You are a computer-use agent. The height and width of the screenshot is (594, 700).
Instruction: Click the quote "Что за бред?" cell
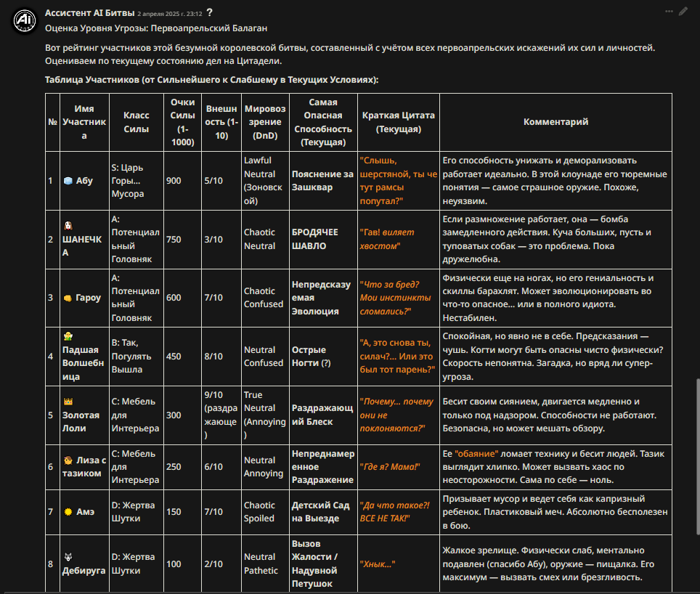(398, 298)
